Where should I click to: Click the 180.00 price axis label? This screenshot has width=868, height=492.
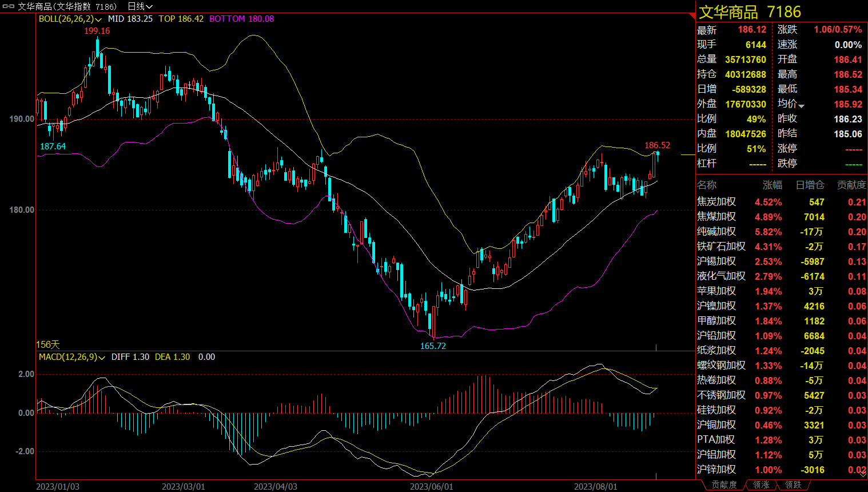(x=22, y=210)
